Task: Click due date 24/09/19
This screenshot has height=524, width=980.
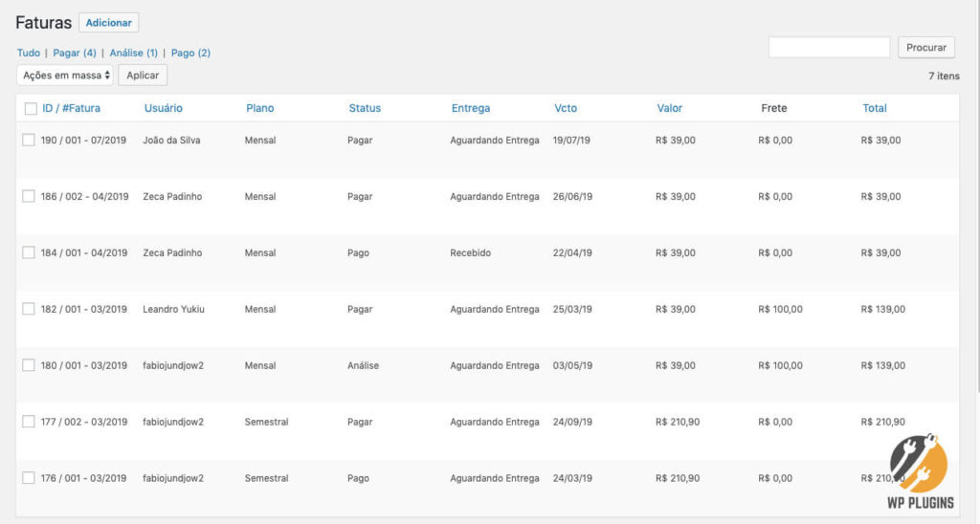Action: (572, 422)
